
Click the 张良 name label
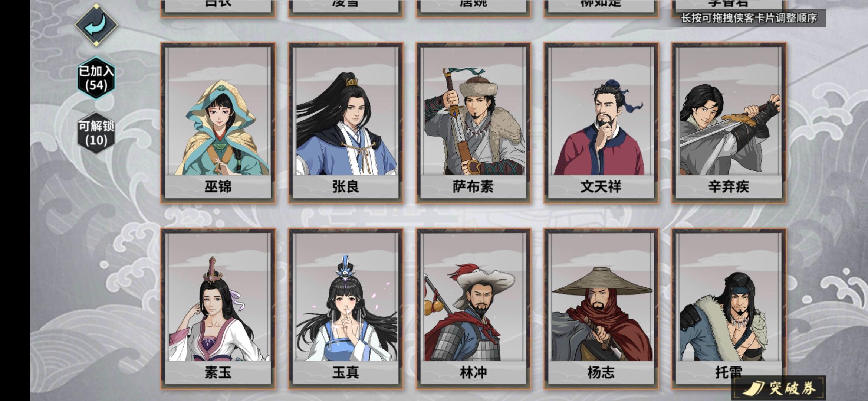[346, 186]
